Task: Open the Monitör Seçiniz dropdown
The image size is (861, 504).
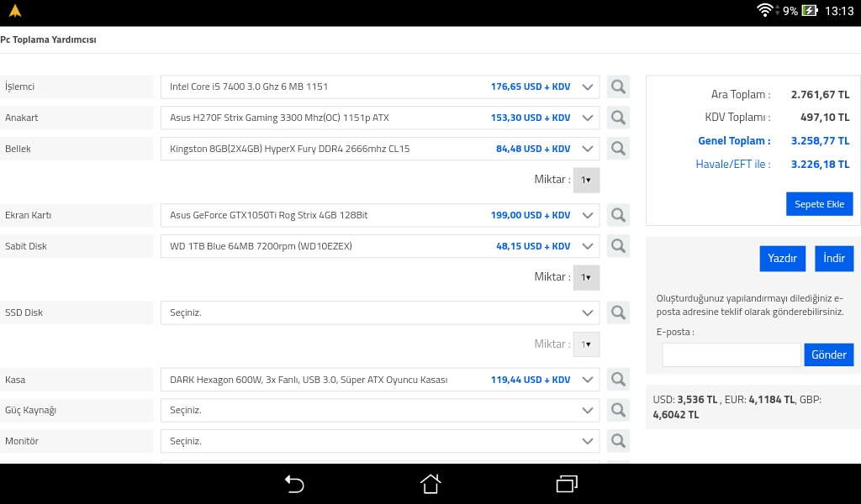Action: (x=380, y=441)
